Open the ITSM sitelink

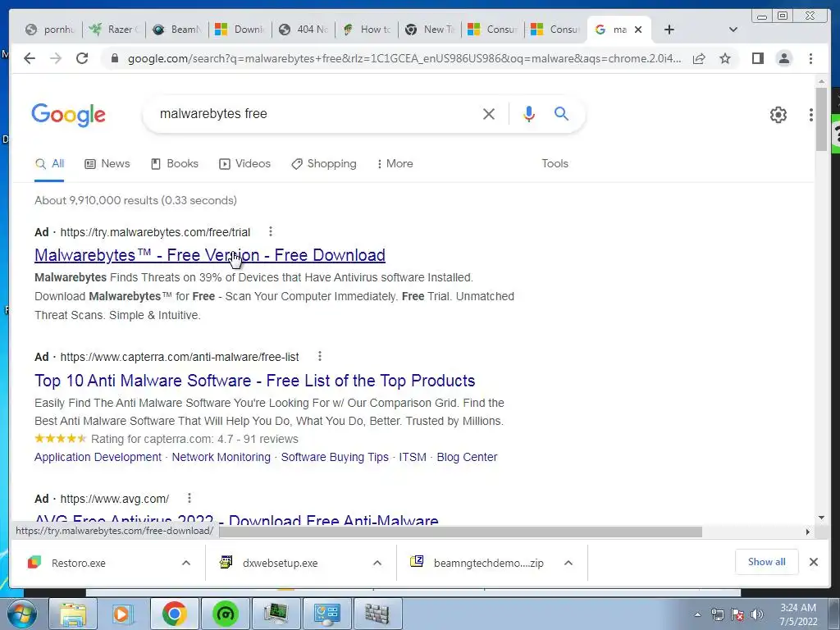[x=413, y=457]
